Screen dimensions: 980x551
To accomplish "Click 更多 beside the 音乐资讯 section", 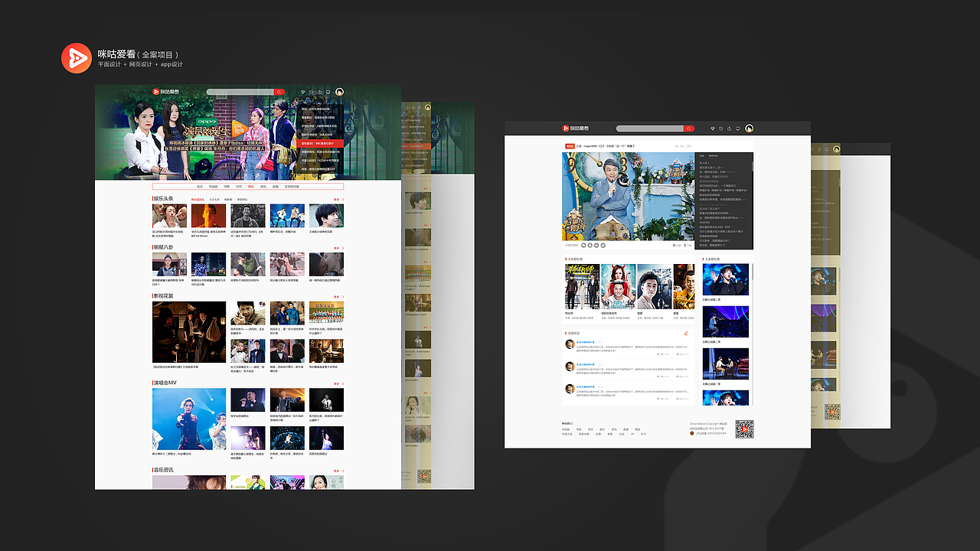I will coord(338,470).
